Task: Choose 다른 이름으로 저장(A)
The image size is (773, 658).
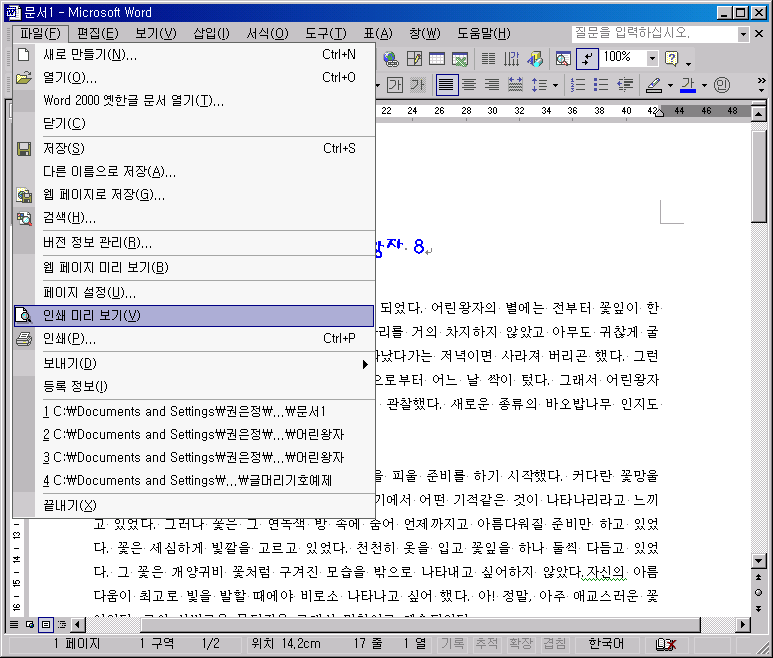Action: coord(195,172)
